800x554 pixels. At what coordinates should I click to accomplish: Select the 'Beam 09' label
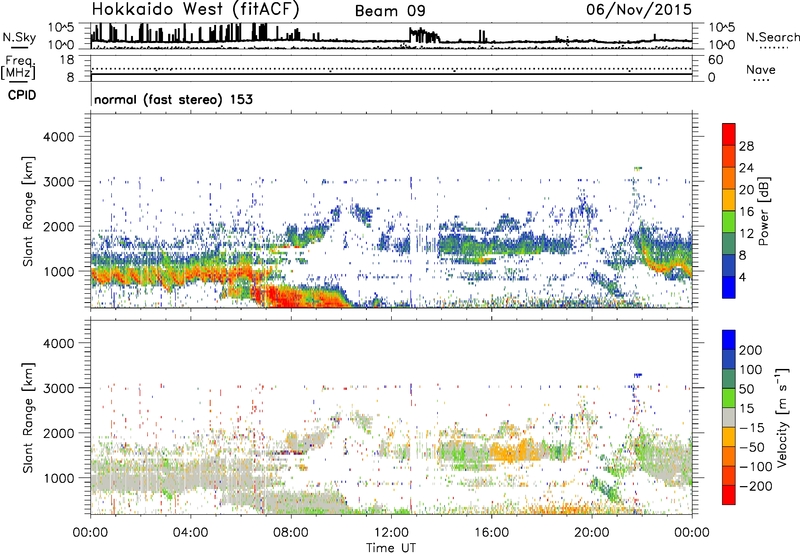coord(390,11)
